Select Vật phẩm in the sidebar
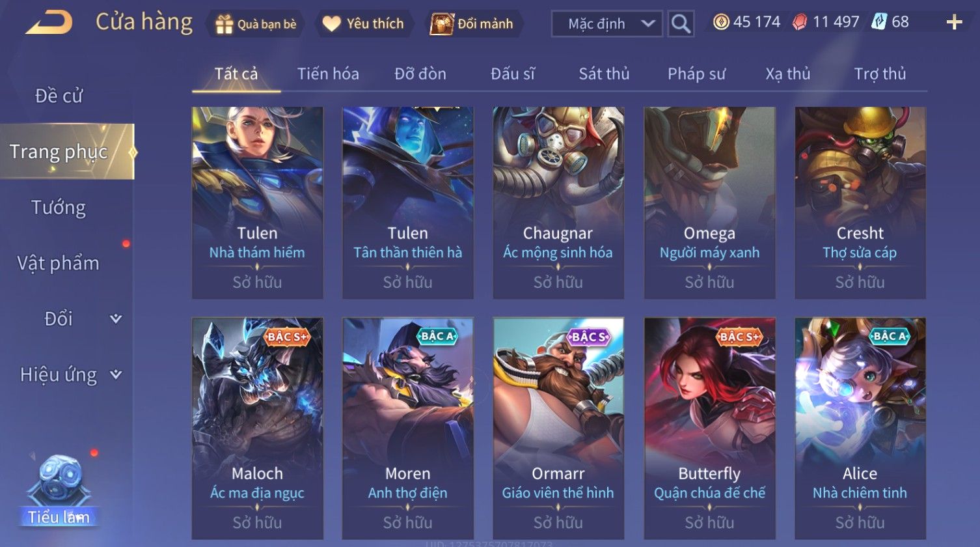Screen dimensions: 980x547 coord(59,263)
